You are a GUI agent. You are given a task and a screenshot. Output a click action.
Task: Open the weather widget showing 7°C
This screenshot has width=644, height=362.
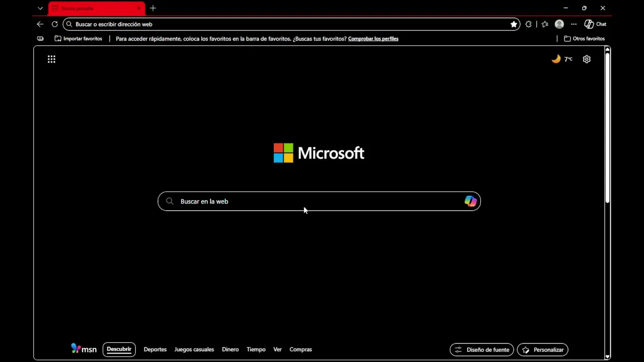562,59
